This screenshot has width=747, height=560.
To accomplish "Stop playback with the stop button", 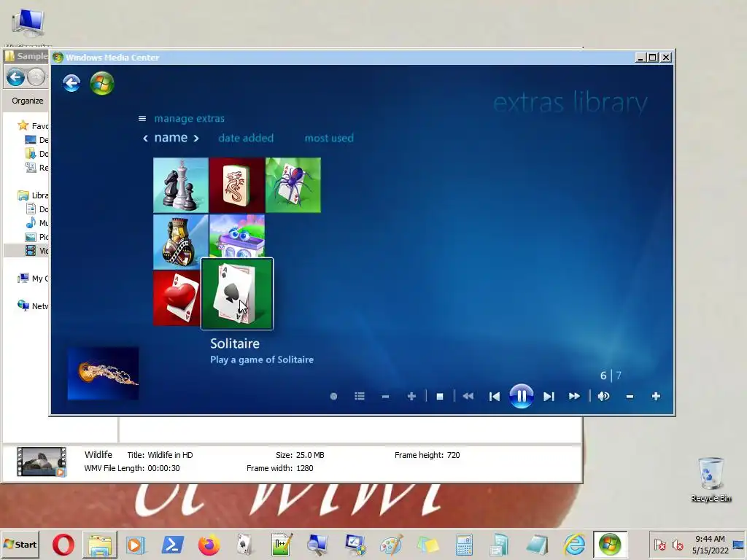I will click(x=440, y=396).
